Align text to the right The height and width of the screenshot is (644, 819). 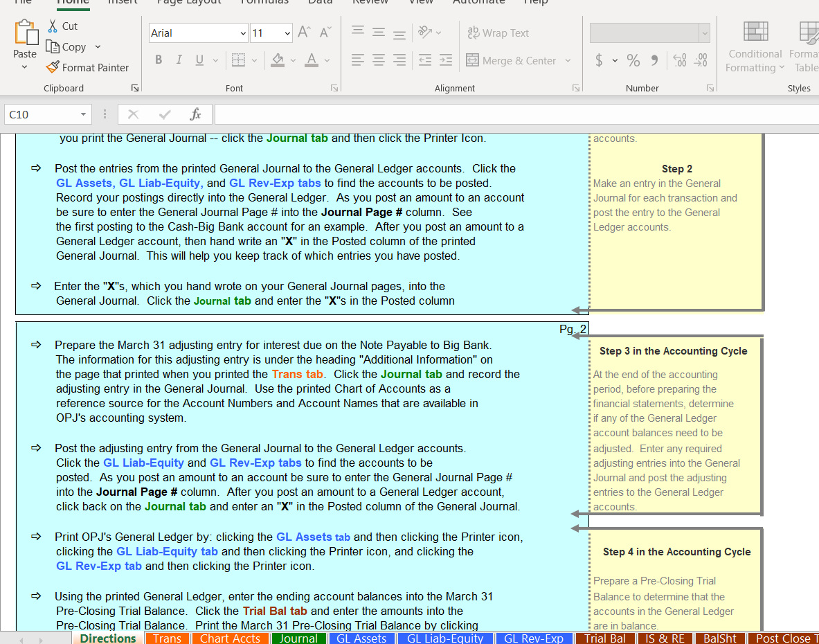(x=399, y=60)
